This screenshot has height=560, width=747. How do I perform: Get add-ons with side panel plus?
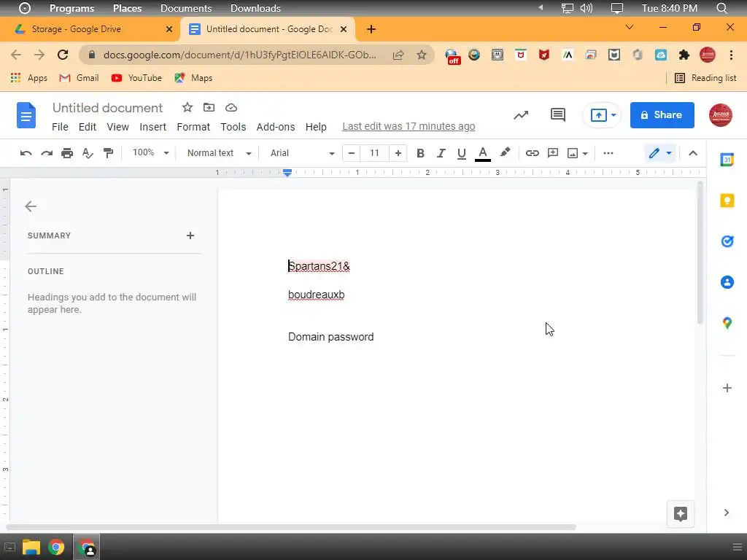(x=727, y=388)
